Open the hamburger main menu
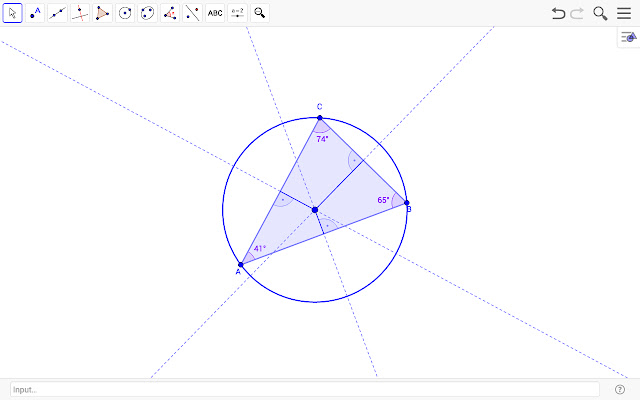Viewport: 640px width, 400px height. click(624, 13)
